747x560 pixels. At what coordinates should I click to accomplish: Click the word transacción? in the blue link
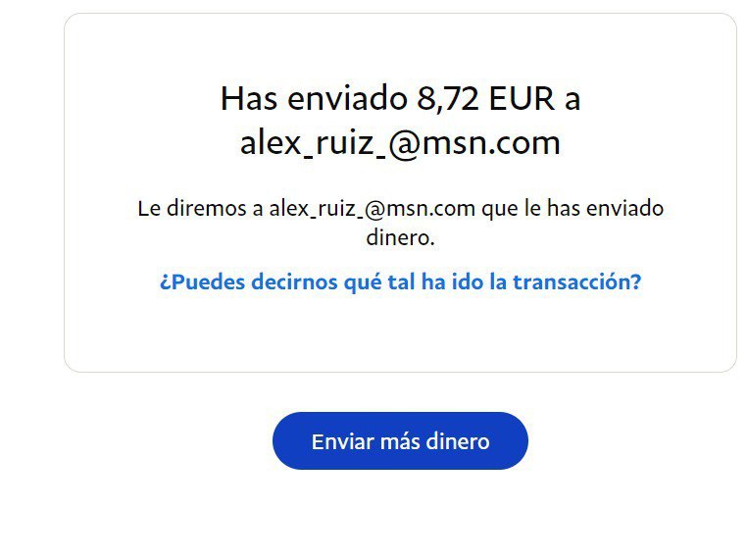577,281
